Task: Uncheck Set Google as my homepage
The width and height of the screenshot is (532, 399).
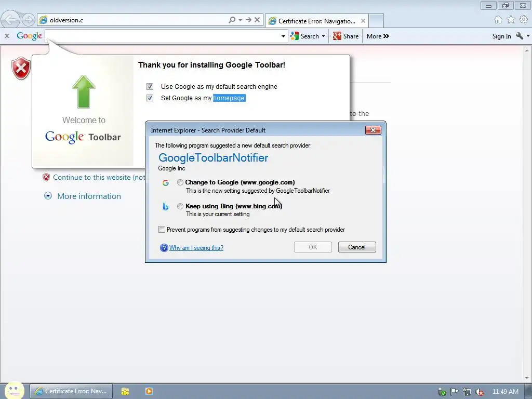Action: click(150, 98)
